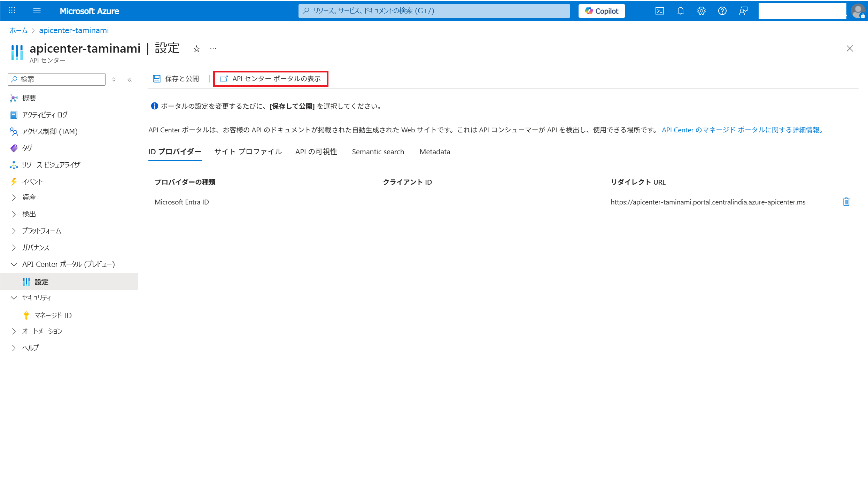Click クライアント ID column header

point(407,182)
